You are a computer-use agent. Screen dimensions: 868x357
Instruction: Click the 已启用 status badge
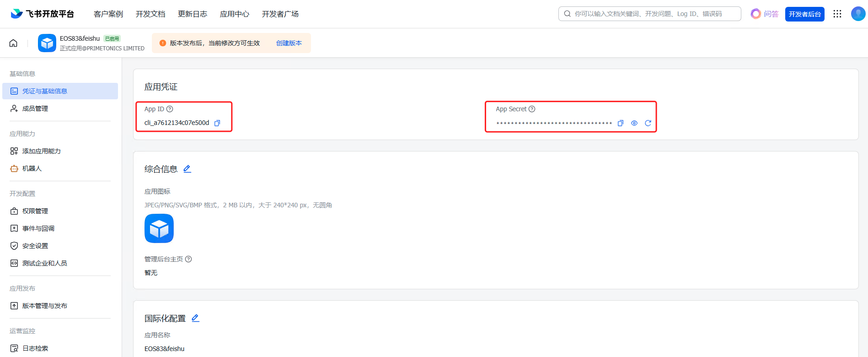112,38
